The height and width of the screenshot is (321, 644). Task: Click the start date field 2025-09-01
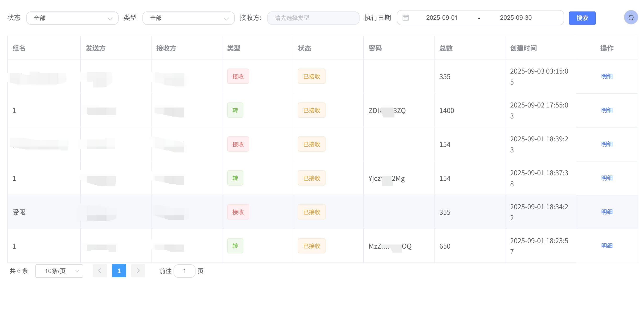point(442,17)
